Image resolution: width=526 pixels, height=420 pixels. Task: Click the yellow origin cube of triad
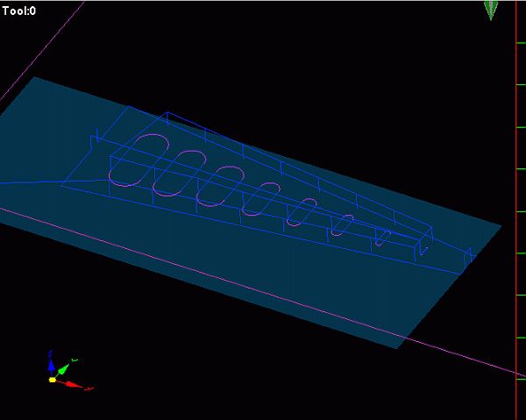53,380
